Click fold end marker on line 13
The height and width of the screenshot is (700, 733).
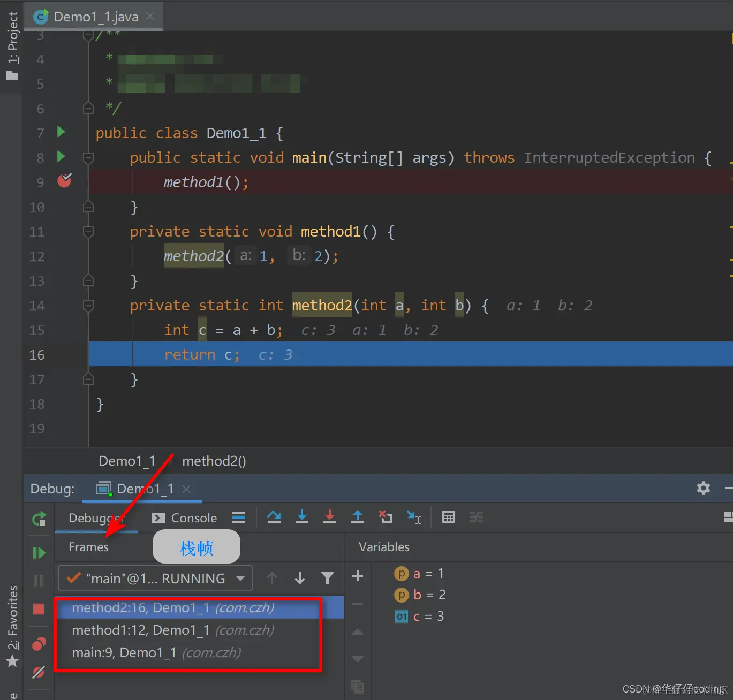pos(88,280)
